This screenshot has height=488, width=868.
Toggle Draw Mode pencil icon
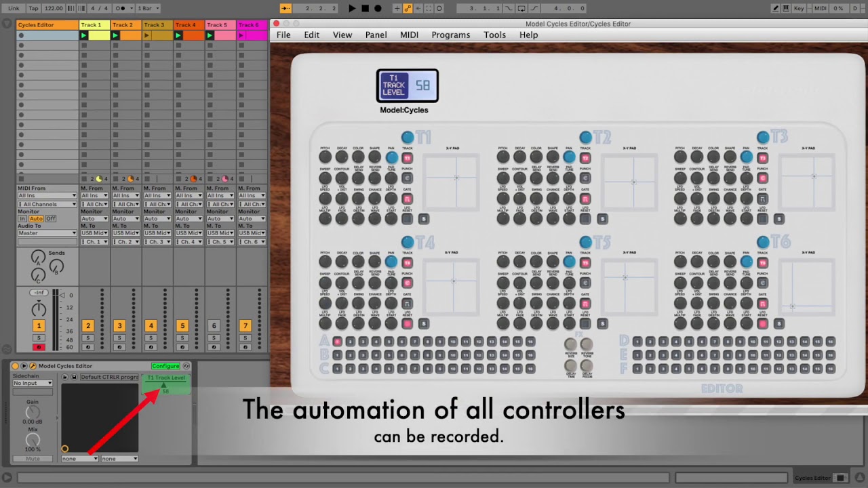776,8
